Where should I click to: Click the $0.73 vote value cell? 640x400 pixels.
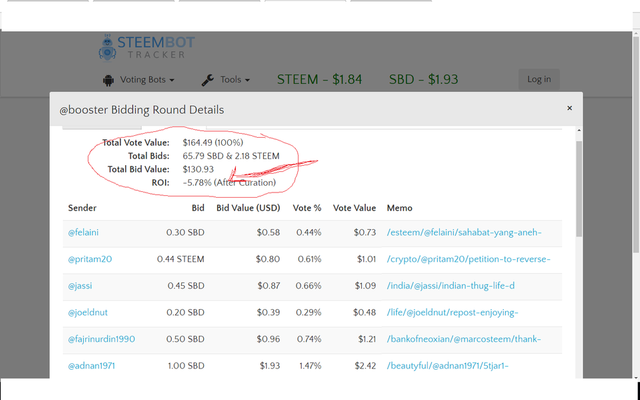pyautogui.click(x=364, y=232)
